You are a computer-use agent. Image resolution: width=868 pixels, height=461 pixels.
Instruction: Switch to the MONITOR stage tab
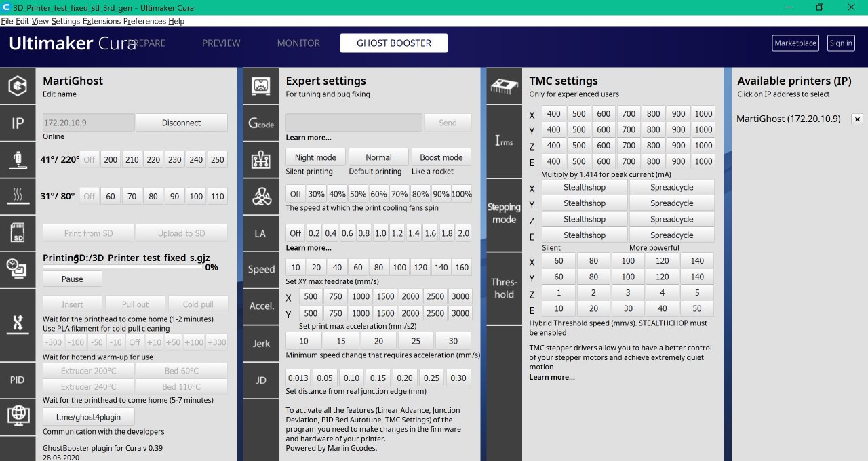pos(298,43)
